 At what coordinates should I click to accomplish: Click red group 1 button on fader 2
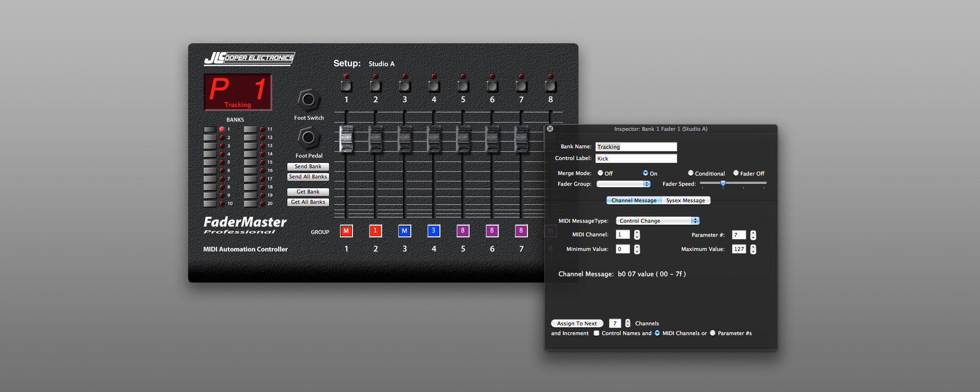tap(375, 231)
